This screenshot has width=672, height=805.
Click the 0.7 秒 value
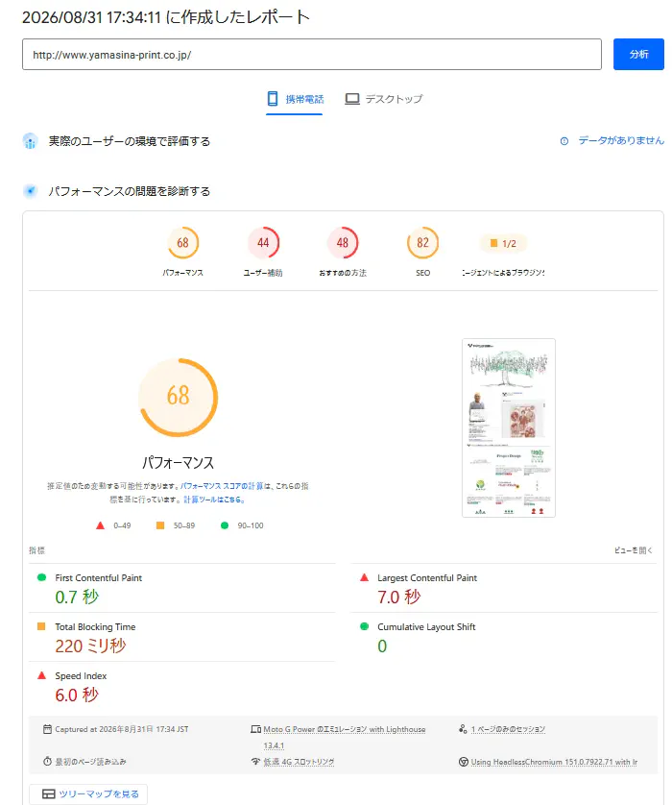[x=77, y=597]
